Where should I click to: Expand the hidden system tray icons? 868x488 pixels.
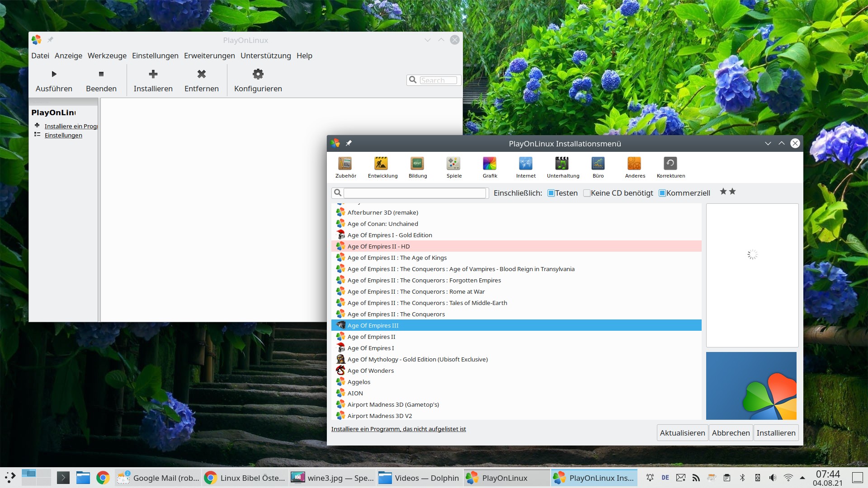pyautogui.click(x=802, y=478)
